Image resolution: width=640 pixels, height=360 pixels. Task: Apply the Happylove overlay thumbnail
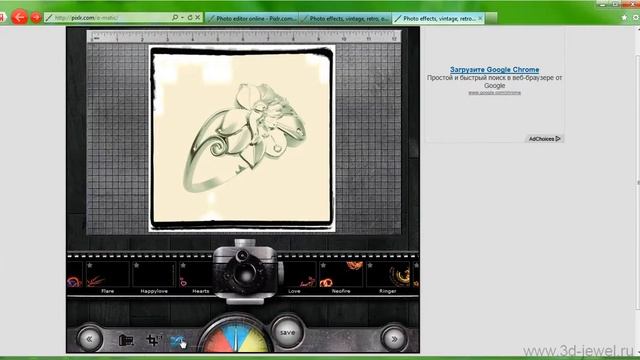click(154, 274)
